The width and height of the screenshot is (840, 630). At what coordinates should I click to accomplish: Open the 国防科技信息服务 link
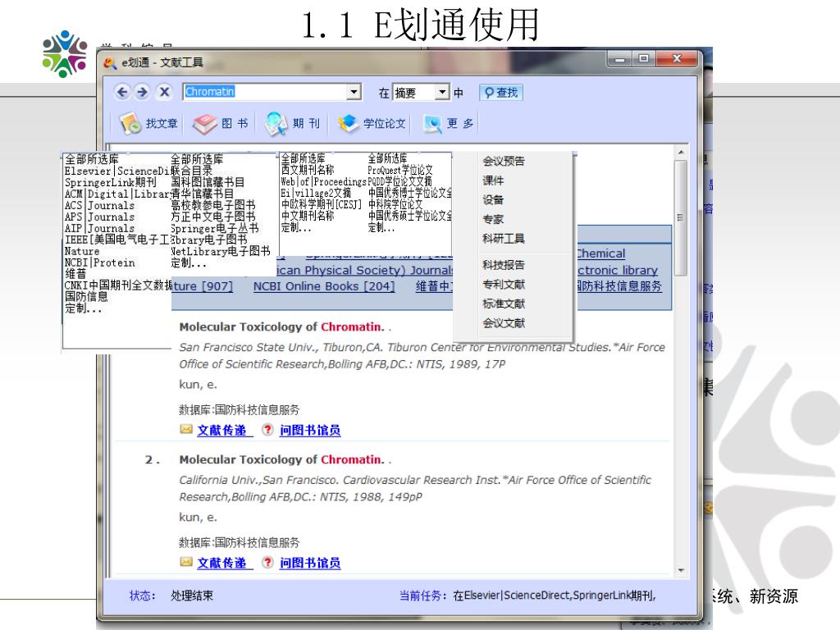[x=619, y=286]
